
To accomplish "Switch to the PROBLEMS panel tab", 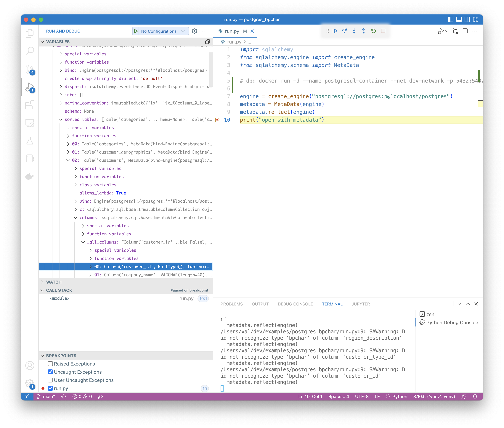I will coord(231,304).
